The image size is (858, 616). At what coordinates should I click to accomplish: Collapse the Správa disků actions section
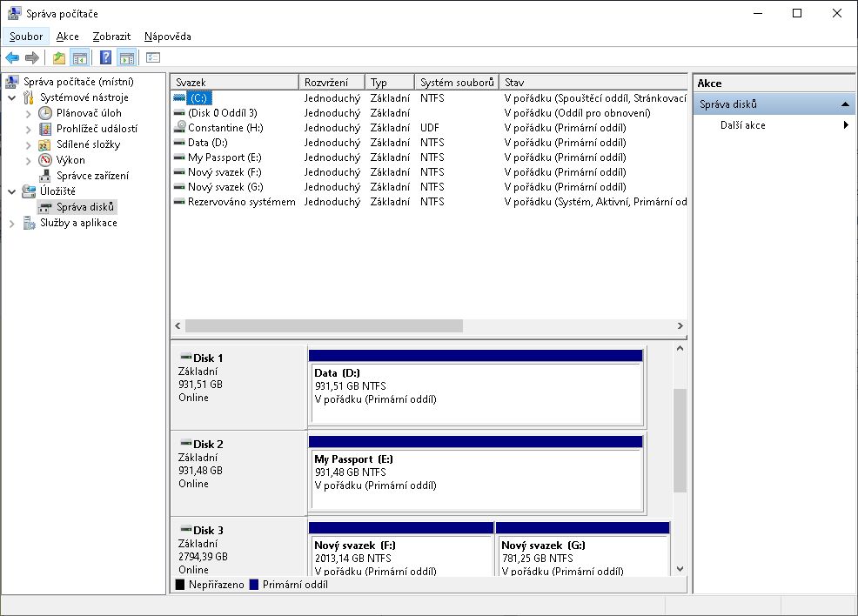845,104
